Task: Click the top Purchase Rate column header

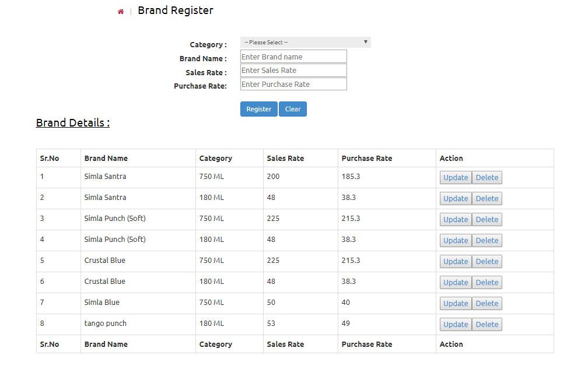Action: (x=367, y=158)
